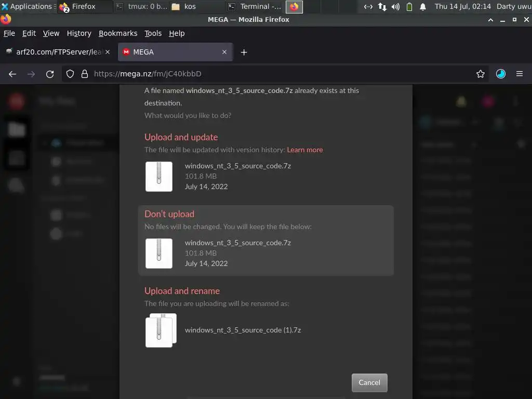
Task: Open the kos folder taskbar item
Action: point(197,6)
